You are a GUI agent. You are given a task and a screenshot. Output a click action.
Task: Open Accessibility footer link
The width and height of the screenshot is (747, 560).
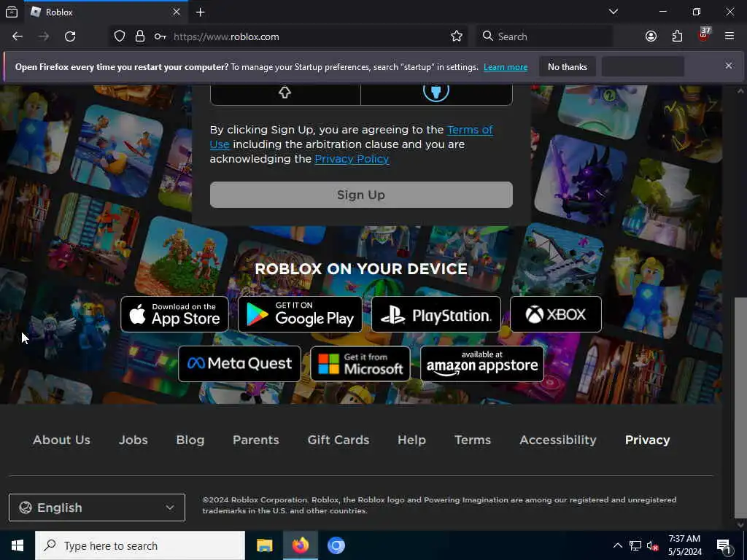click(558, 440)
